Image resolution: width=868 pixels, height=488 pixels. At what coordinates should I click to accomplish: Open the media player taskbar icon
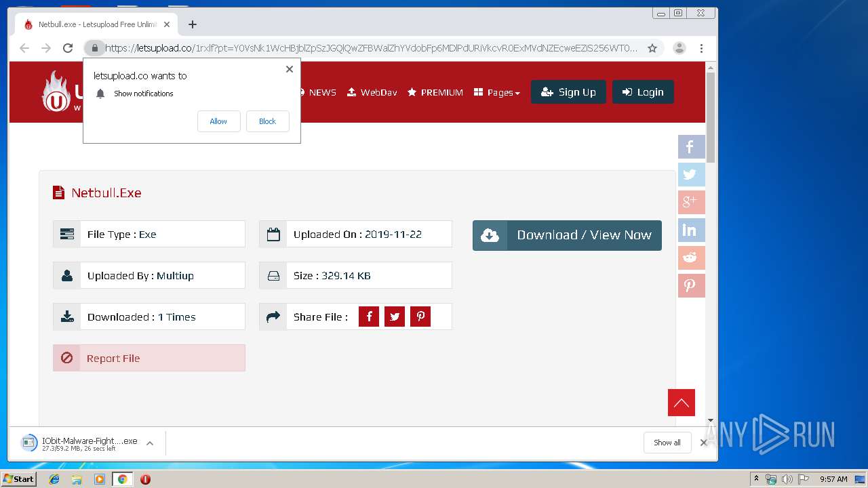100,479
